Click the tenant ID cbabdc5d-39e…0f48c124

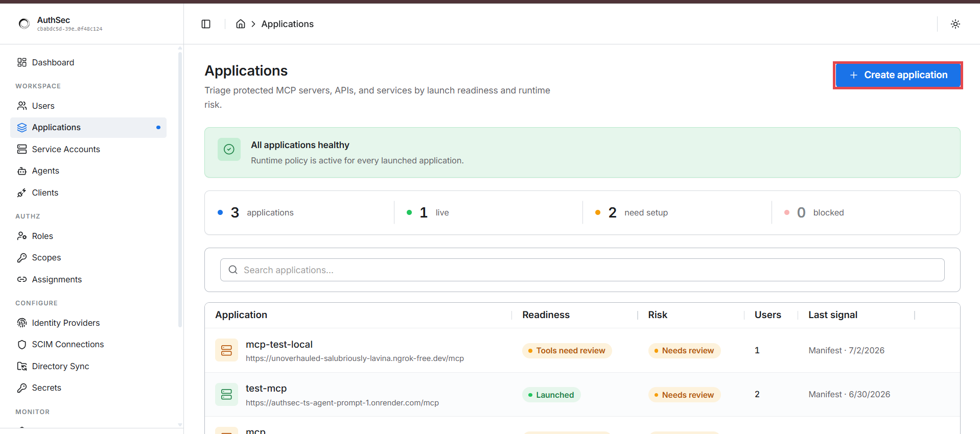(x=69, y=29)
